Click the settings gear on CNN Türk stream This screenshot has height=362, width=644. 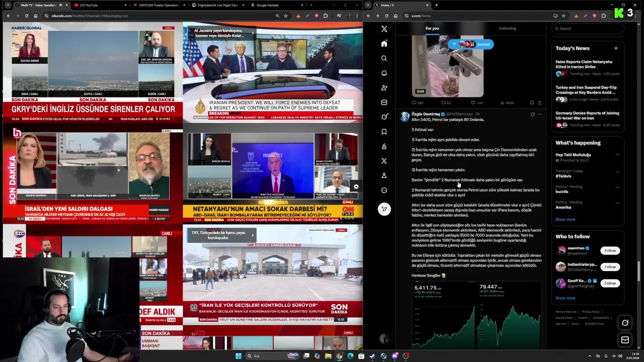356,187
